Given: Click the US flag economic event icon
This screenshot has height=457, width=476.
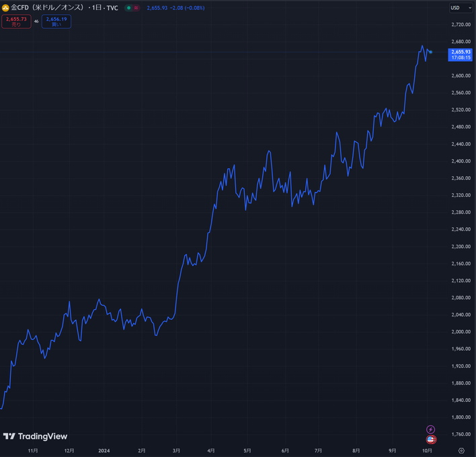Looking at the screenshot, I should [x=431, y=440].
